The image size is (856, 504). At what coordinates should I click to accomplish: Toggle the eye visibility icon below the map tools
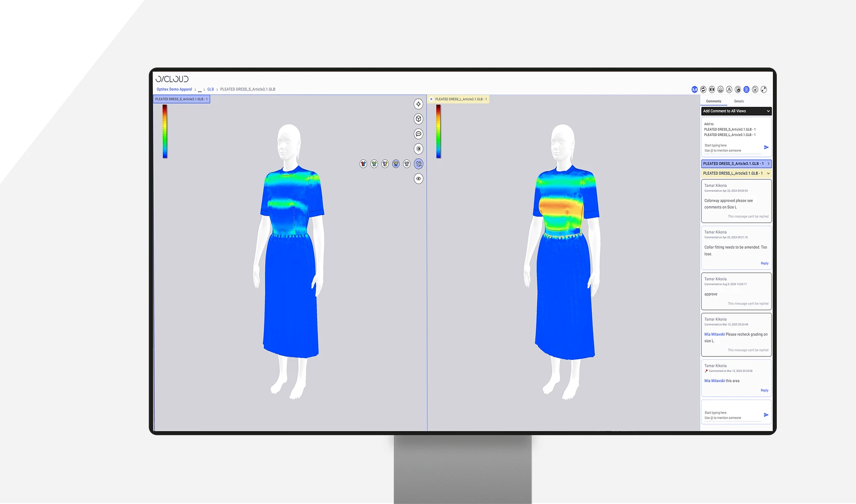[419, 179]
